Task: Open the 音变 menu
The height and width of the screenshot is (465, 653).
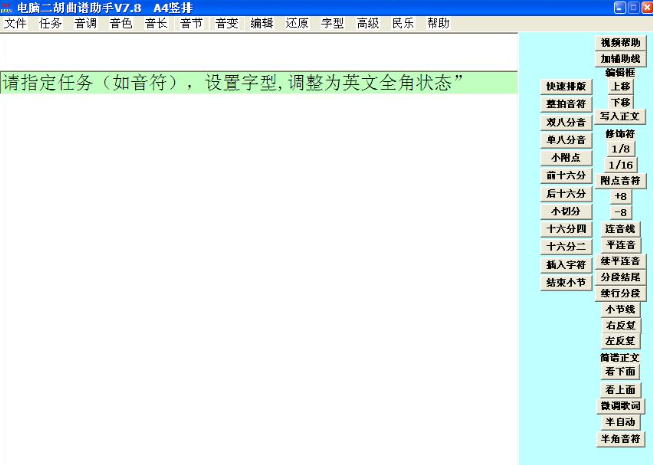Action: pos(227,23)
